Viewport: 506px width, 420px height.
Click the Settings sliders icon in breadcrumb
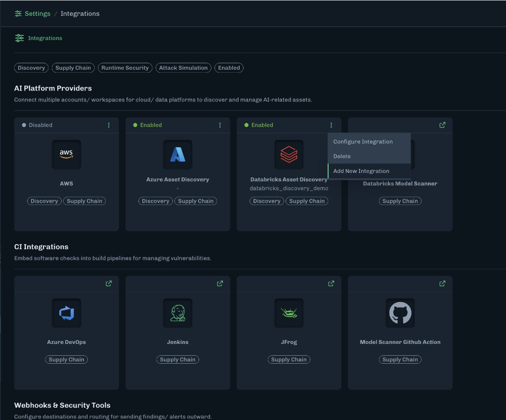point(18,13)
